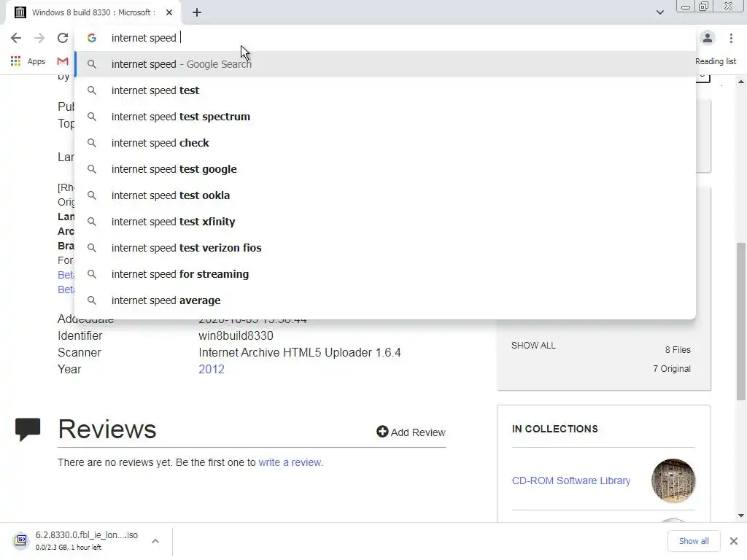This screenshot has height=560, width=747.
Task: Choose 'internet speed test spectrum' suggestion
Action: [x=385, y=117]
